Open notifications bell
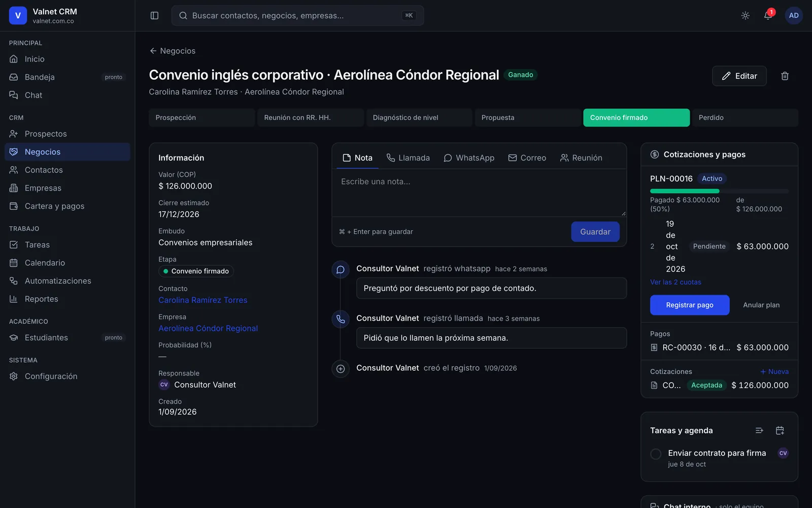 pyautogui.click(x=768, y=16)
